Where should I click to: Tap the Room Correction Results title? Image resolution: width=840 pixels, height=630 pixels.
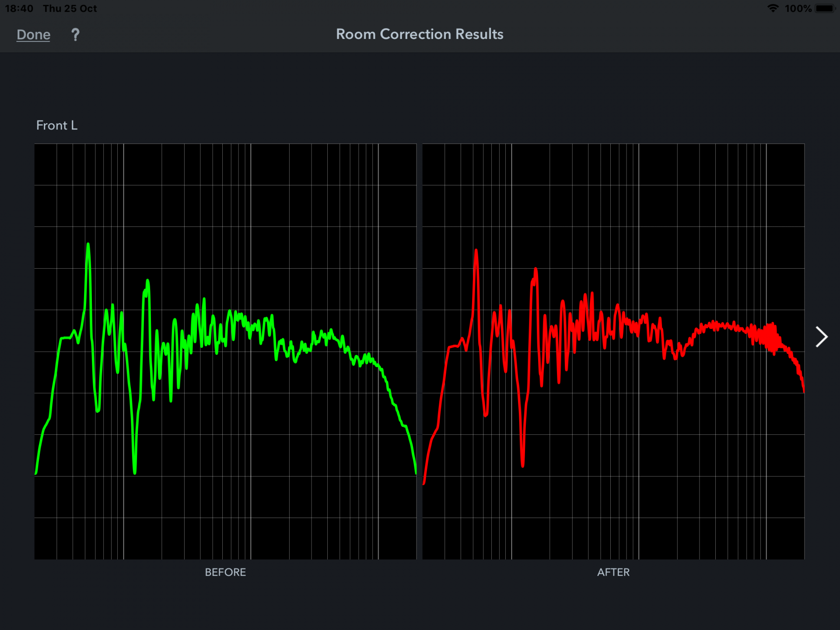[420, 34]
